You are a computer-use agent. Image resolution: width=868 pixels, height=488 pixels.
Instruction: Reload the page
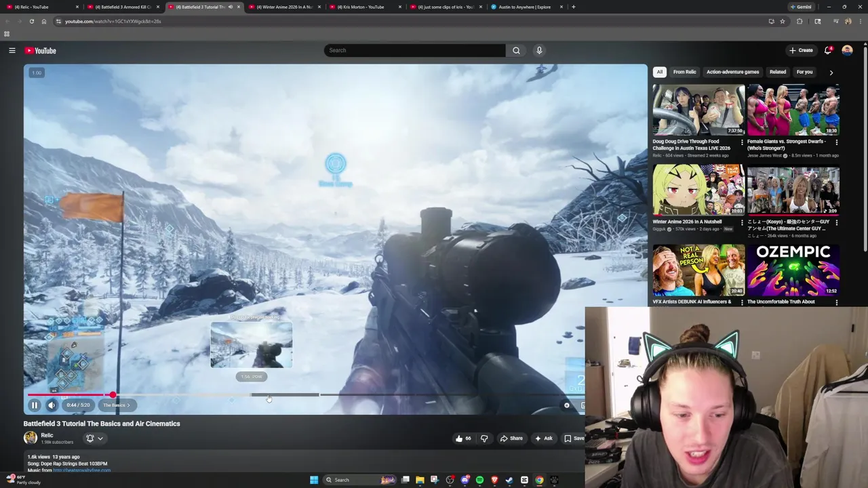tap(31, 21)
